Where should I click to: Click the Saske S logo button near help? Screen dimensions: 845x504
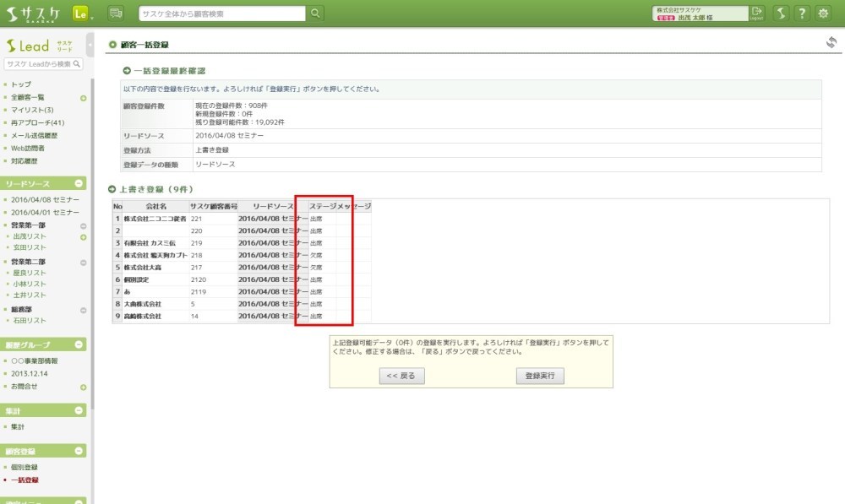point(780,13)
